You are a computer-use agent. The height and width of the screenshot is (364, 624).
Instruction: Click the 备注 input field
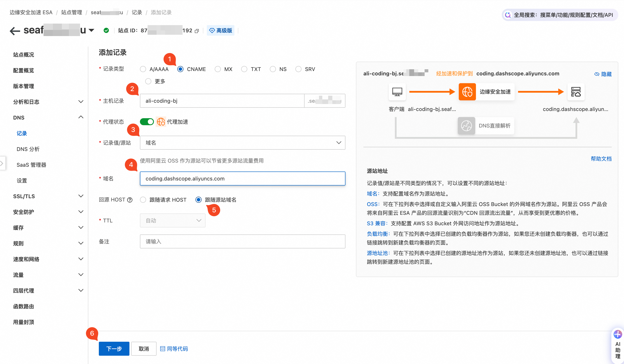(x=242, y=241)
